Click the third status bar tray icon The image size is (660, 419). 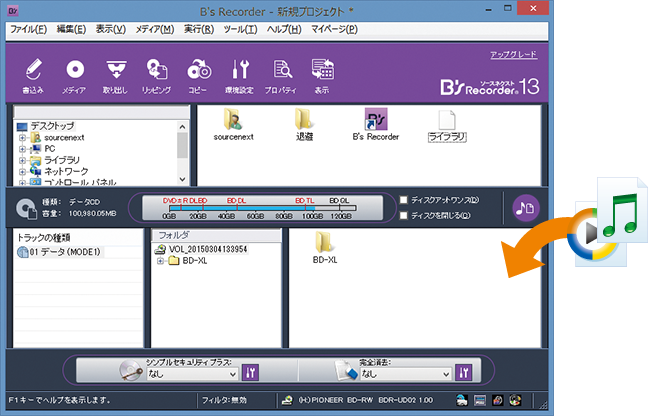(498, 400)
